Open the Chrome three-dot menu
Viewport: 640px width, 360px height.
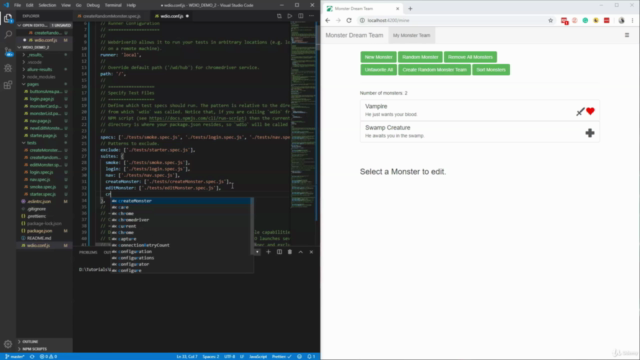coord(632,20)
